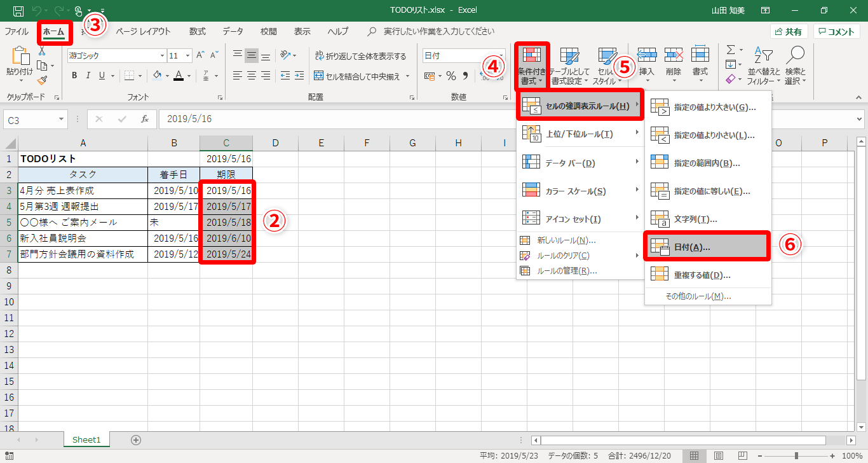Image resolution: width=868 pixels, height=463 pixels.
Task: Open 並べ替えとフィルター dropdown
Action: tap(764, 66)
